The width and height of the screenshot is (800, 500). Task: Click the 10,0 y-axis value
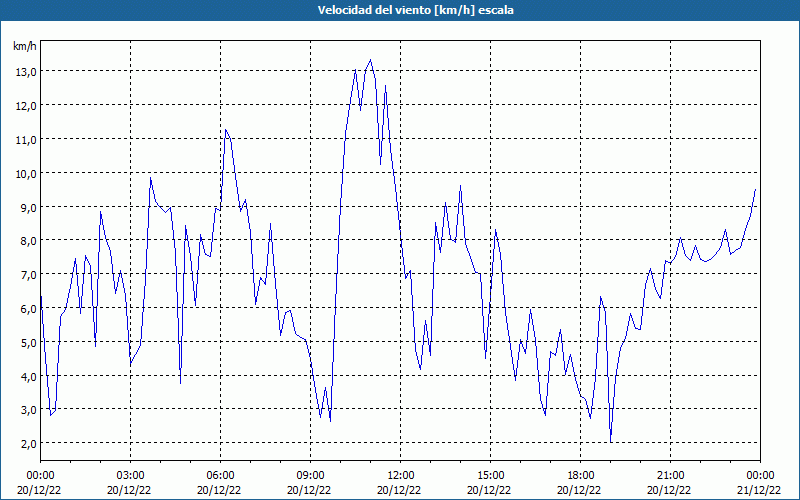click(x=26, y=173)
